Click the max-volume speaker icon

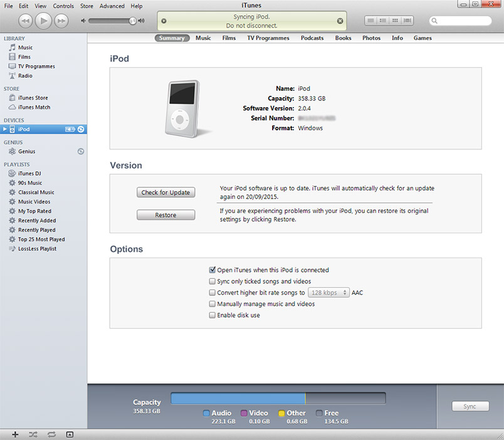click(x=142, y=21)
